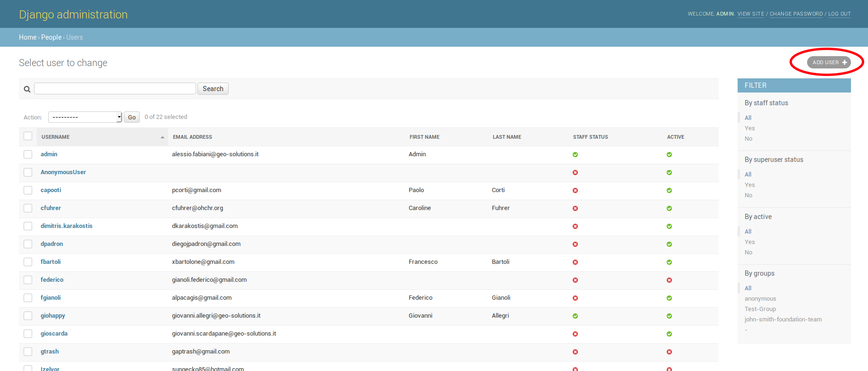This screenshot has width=868, height=371.
Task: Click giohappy's green active icon
Action: tap(669, 316)
